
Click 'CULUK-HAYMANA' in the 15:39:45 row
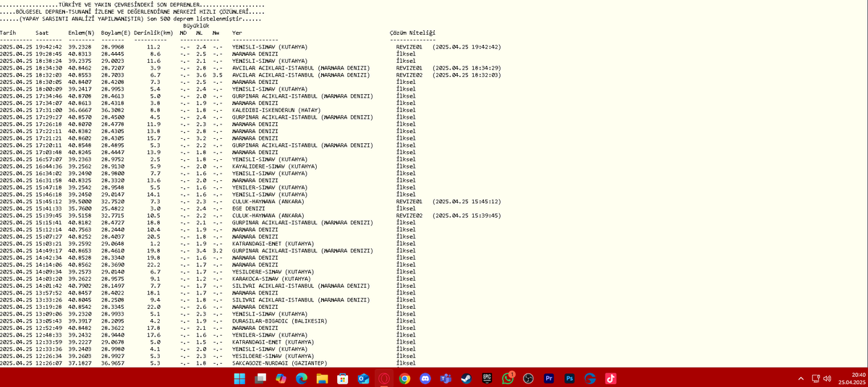click(x=255, y=216)
